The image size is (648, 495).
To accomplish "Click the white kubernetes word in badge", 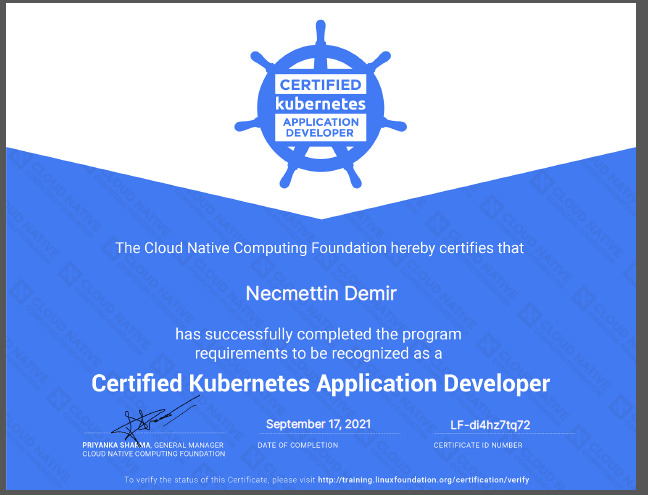I will point(321,104).
